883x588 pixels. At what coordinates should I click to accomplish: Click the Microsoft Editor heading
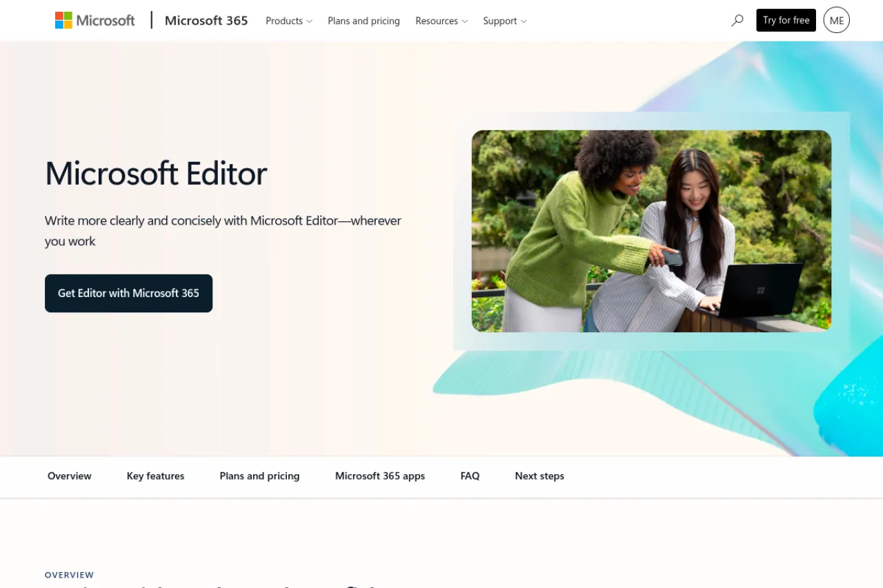click(x=156, y=173)
